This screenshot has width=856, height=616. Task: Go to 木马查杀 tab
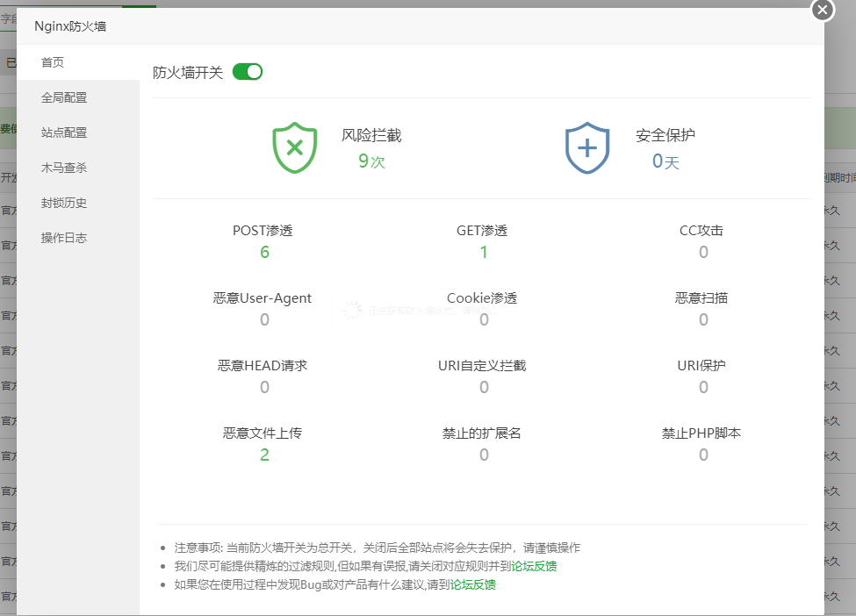coord(78,168)
